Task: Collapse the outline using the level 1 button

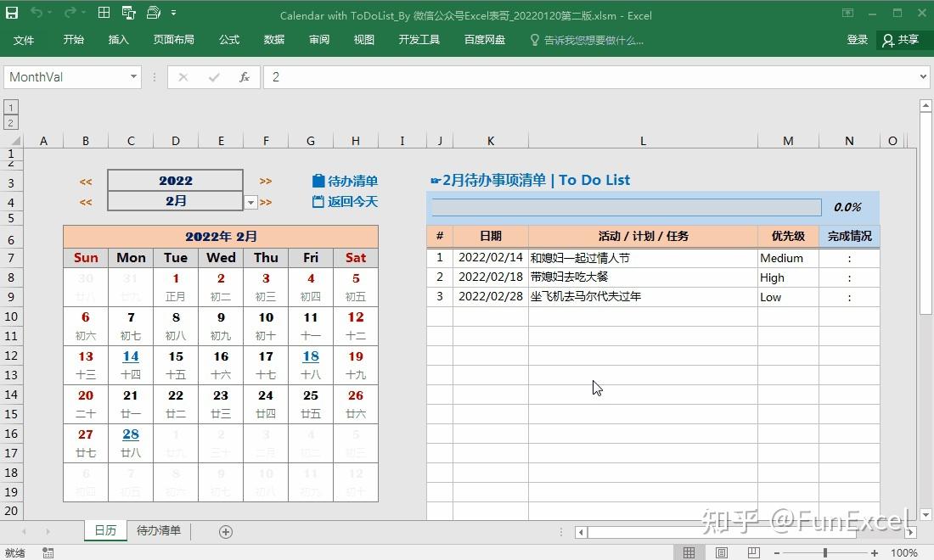Action: pos(11,107)
